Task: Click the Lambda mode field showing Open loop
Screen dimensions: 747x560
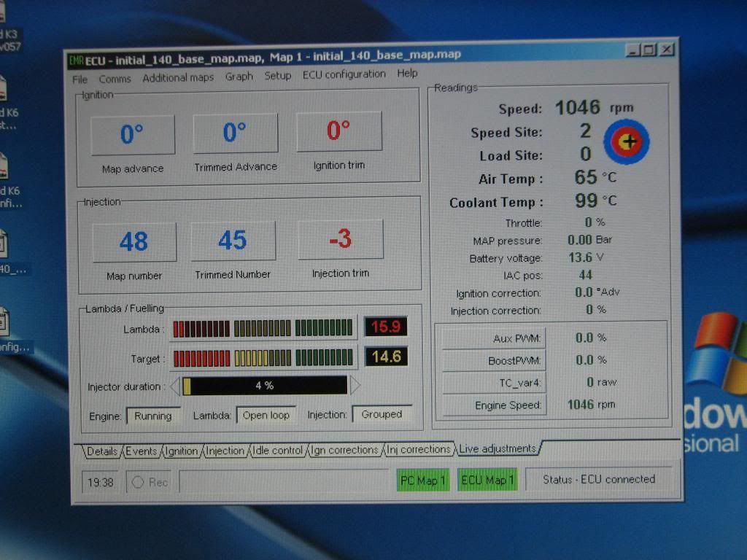Action: 266,415
